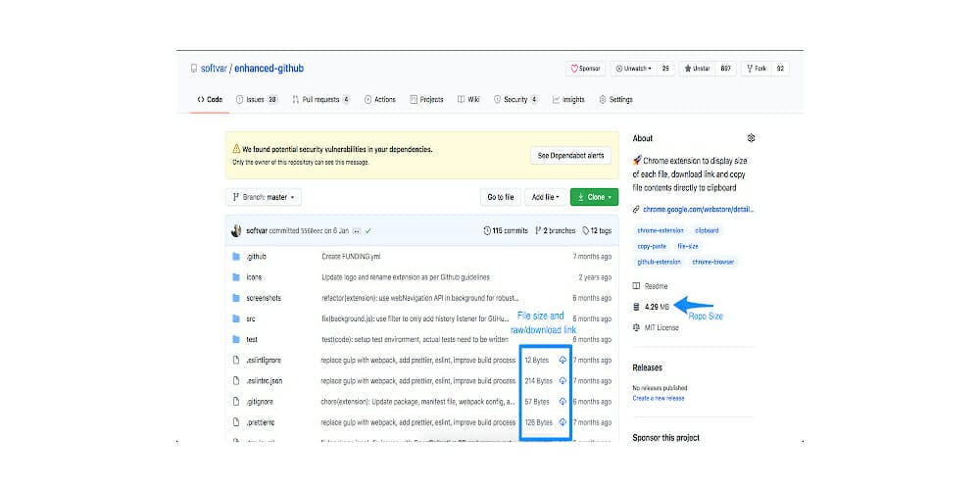980x490 pixels.
Task: View the Security tab
Action: pyautogui.click(x=515, y=99)
